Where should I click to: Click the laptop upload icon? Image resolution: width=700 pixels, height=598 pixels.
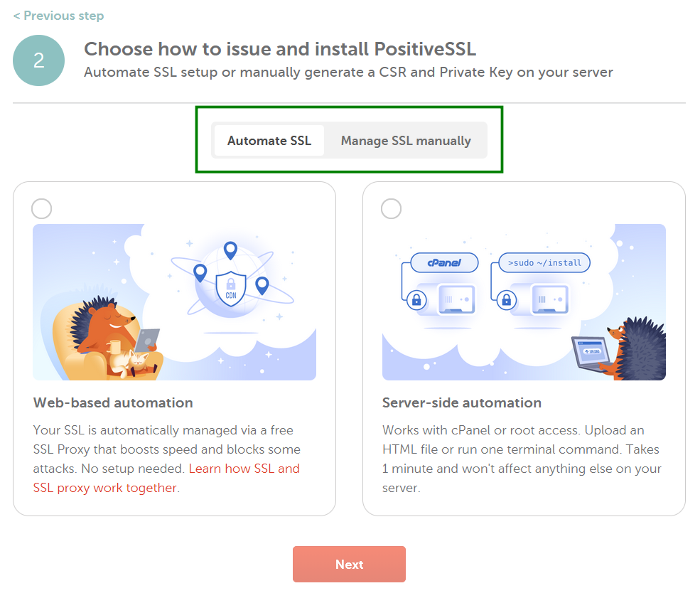pyautogui.click(x=591, y=351)
